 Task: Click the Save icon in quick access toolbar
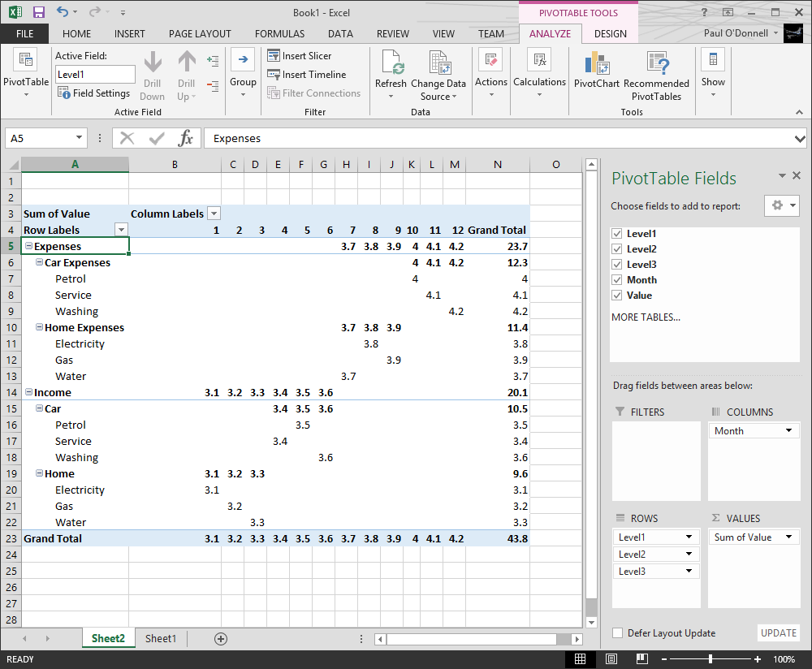click(39, 12)
